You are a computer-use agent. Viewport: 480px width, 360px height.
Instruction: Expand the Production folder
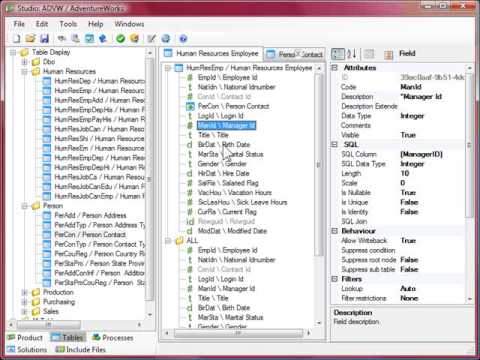point(24,292)
